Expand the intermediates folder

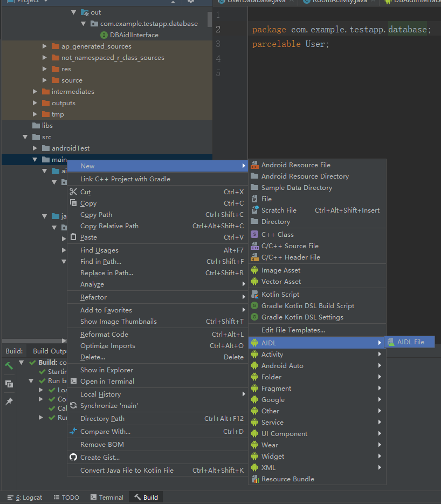point(35,92)
